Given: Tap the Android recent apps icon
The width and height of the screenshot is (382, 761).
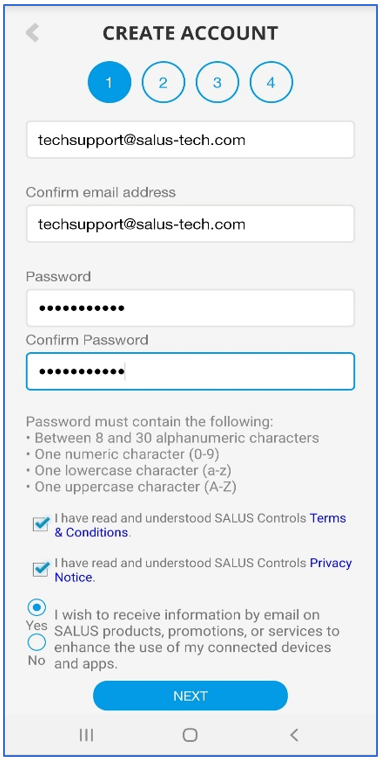Looking at the screenshot, I should point(86,735).
